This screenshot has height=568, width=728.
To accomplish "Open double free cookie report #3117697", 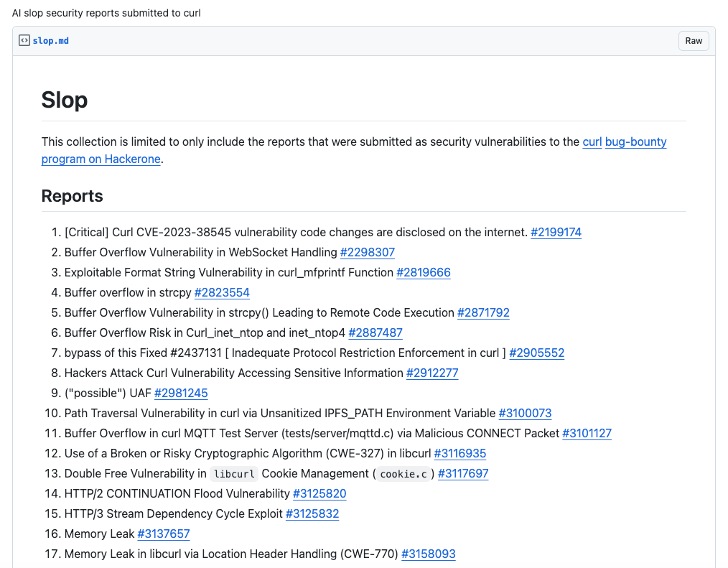I will (463, 473).
